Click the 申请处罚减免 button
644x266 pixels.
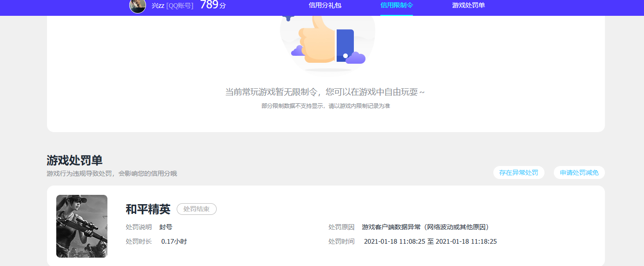tap(579, 173)
